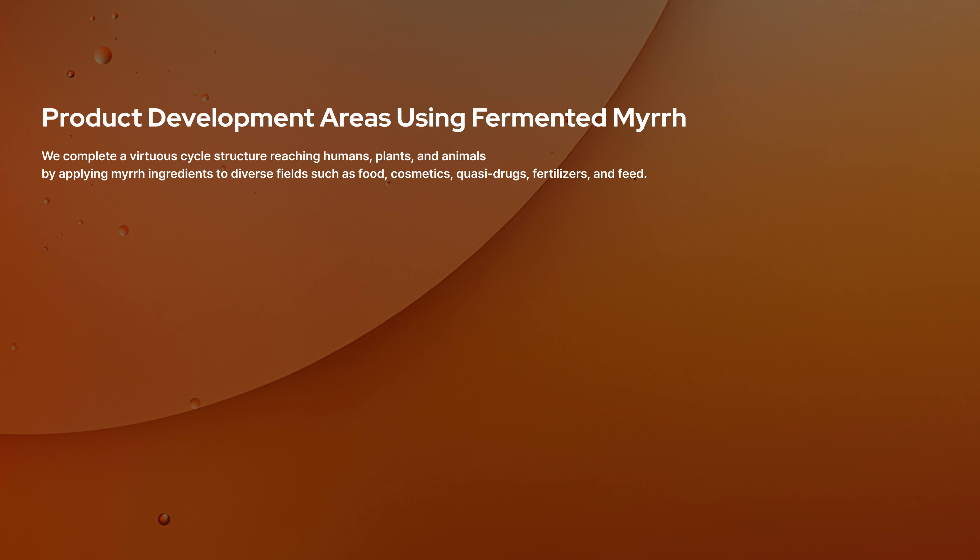Screen dimensions: 980x560
Task: Click the word "Myrrh" in the heading
Action: pyautogui.click(x=649, y=118)
